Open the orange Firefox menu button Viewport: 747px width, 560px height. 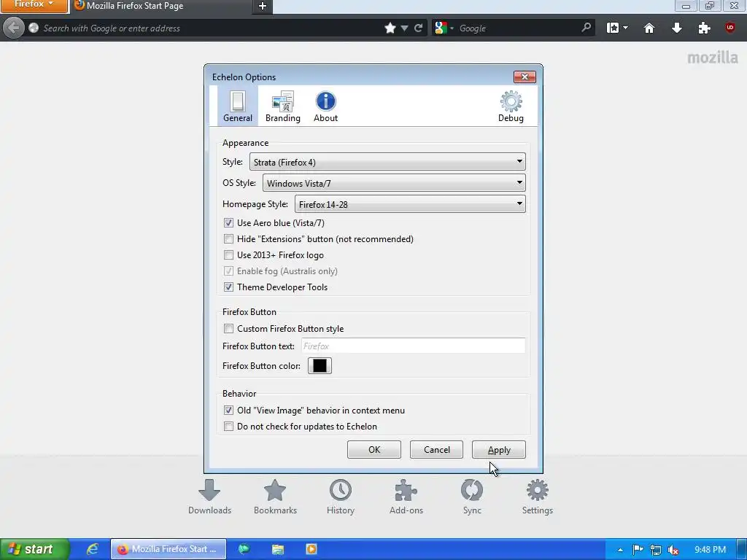click(34, 6)
